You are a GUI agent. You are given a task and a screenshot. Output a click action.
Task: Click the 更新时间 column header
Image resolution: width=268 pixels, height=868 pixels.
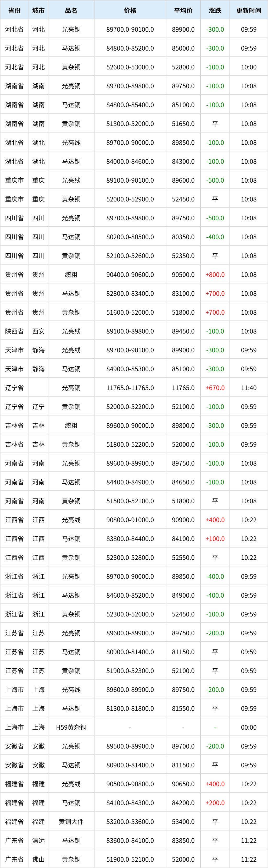[x=249, y=10]
